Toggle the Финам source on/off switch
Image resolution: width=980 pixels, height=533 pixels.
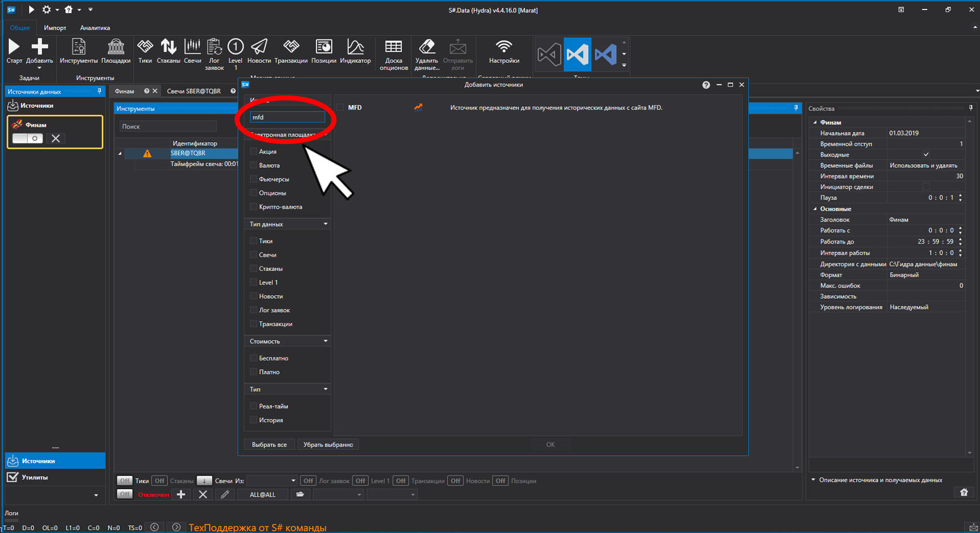(x=27, y=138)
